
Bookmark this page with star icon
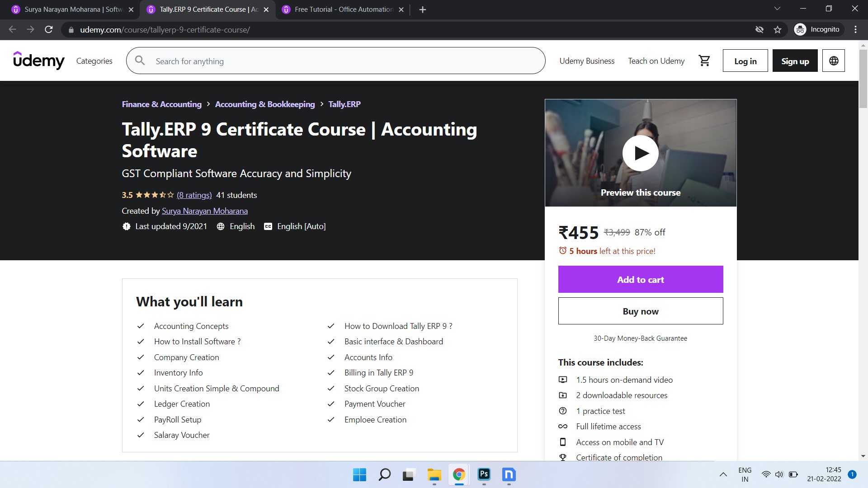(x=778, y=29)
